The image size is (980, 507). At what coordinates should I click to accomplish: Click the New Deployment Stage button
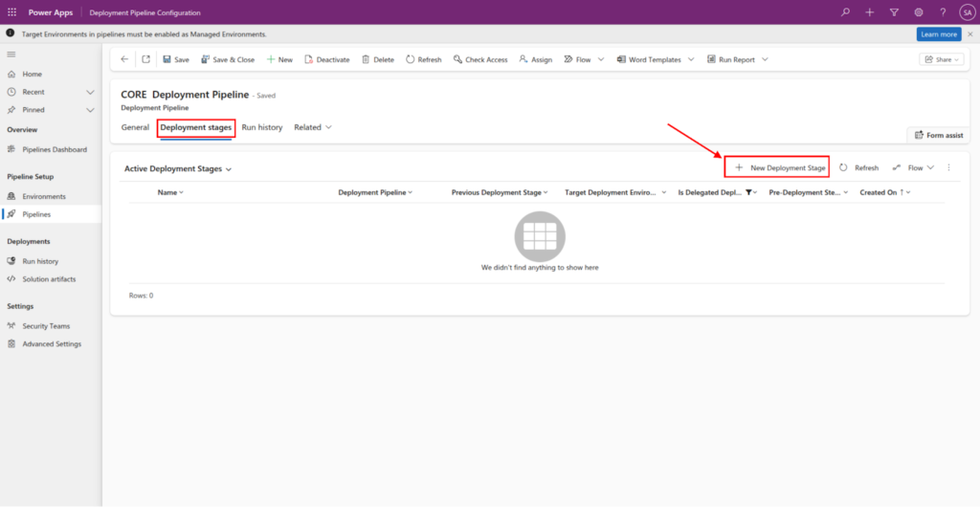(x=779, y=167)
